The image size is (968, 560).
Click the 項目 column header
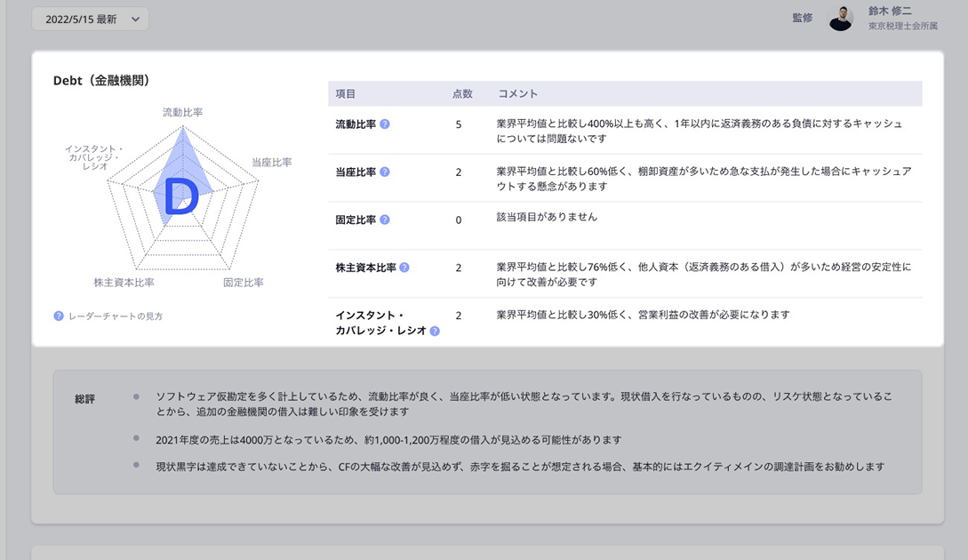[346, 93]
